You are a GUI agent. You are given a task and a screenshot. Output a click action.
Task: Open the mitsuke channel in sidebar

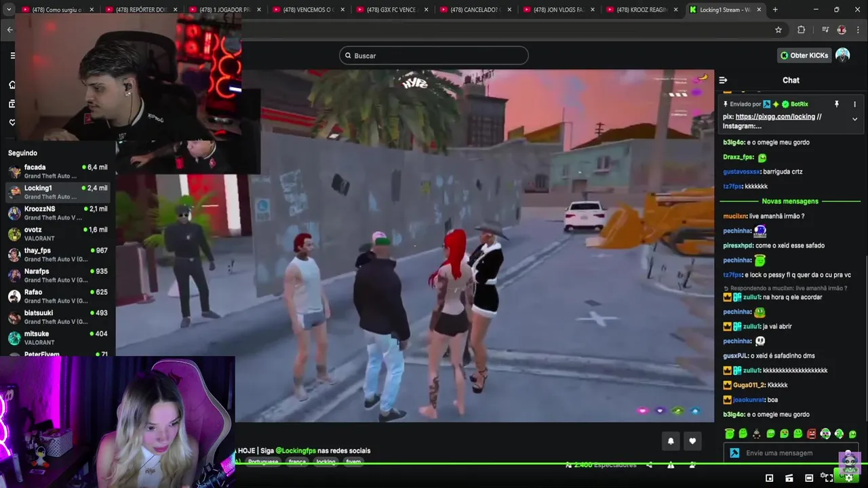coord(58,338)
